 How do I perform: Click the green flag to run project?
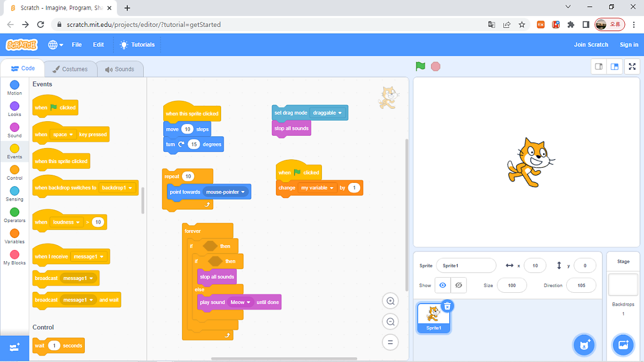pyautogui.click(x=420, y=67)
